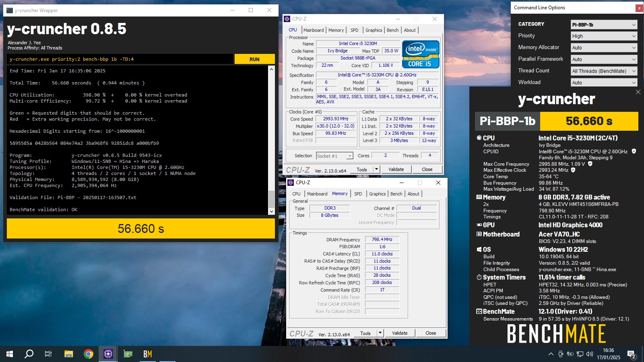Open Parallel Framework dropdown
The image size is (644, 362).
coord(604,59)
